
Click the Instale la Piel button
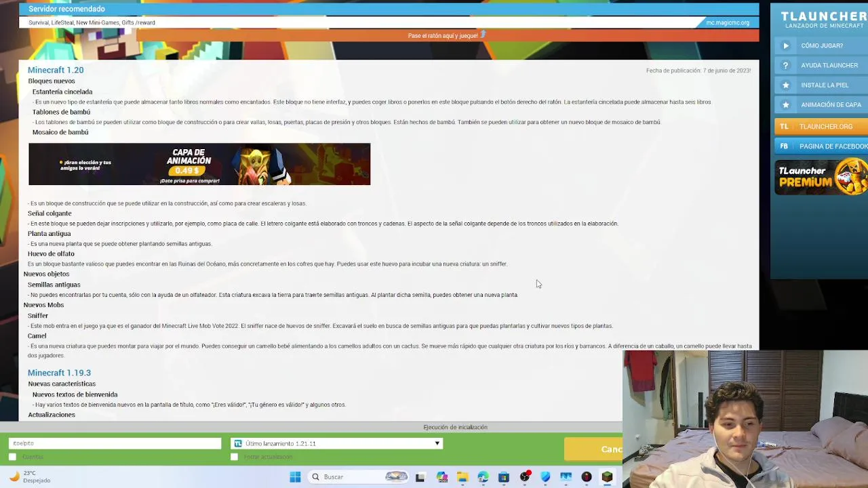click(x=821, y=85)
